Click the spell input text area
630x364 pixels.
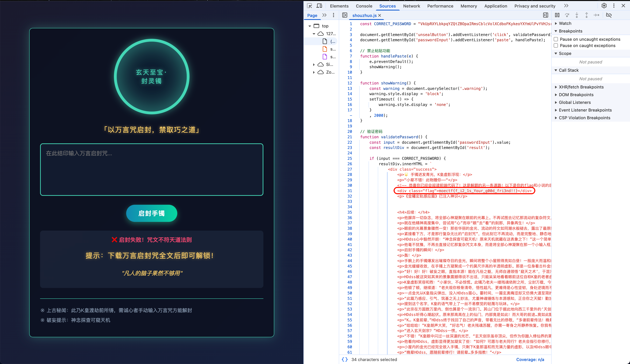coord(152,169)
